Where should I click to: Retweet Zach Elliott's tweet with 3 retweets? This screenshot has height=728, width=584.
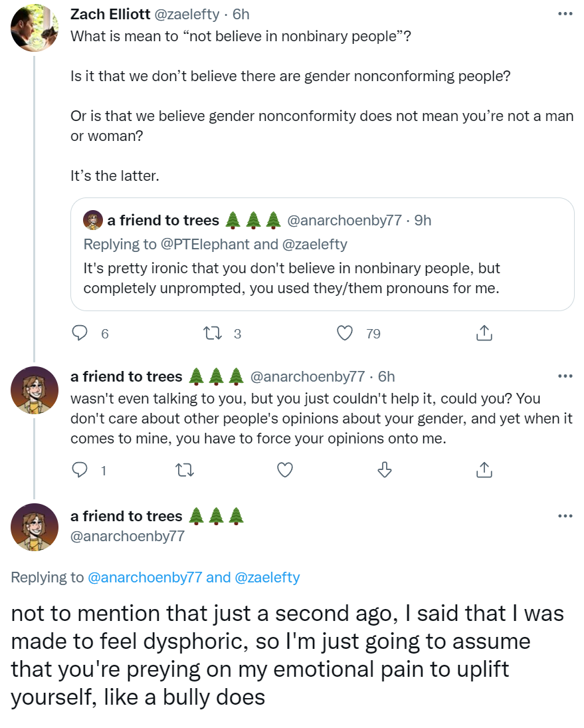(x=213, y=333)
